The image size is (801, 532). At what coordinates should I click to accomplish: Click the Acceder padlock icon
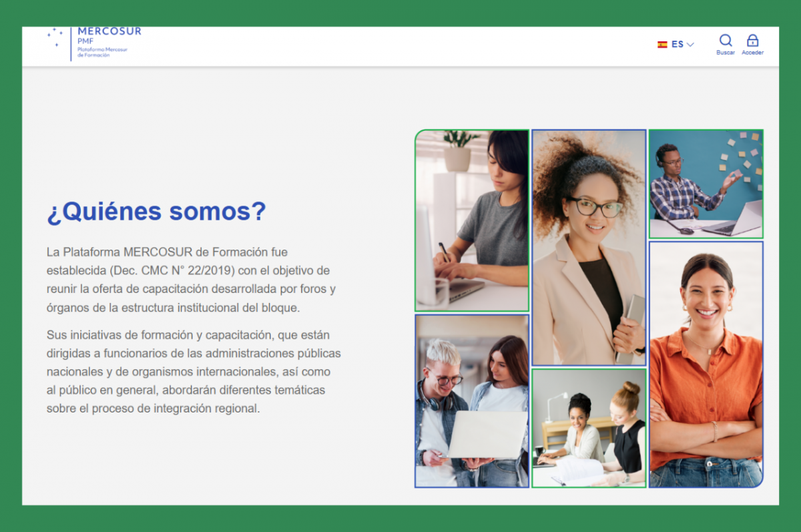(752, 40)
